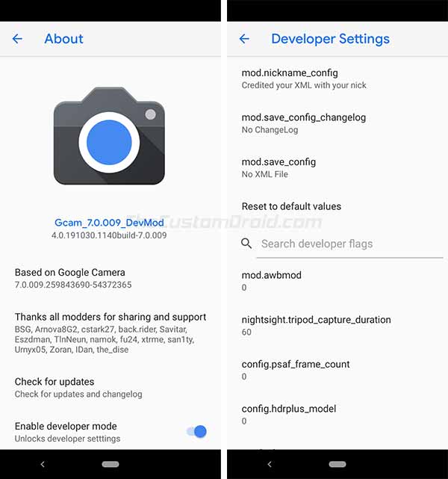The height and width of the screenshot is (479, 448).
Task: Tap the About screen title
Action: 63,39
